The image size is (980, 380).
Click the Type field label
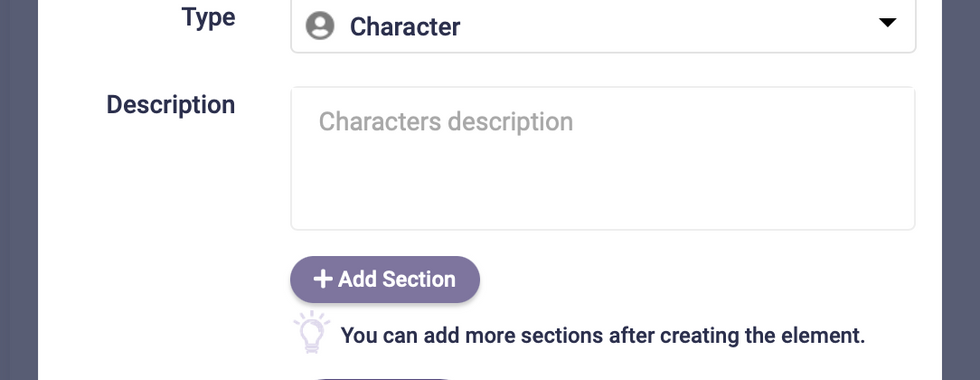click(209, 17)
